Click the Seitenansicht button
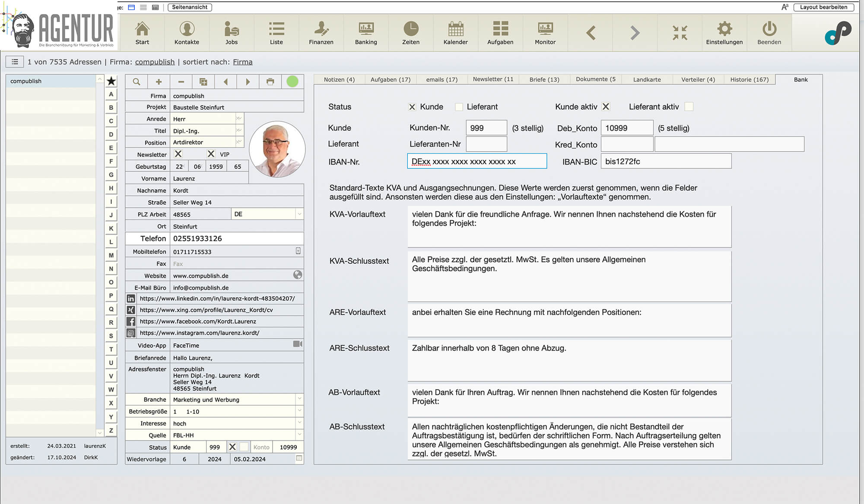The height and width of the screenshot is (504, 864). coord(190,7)
